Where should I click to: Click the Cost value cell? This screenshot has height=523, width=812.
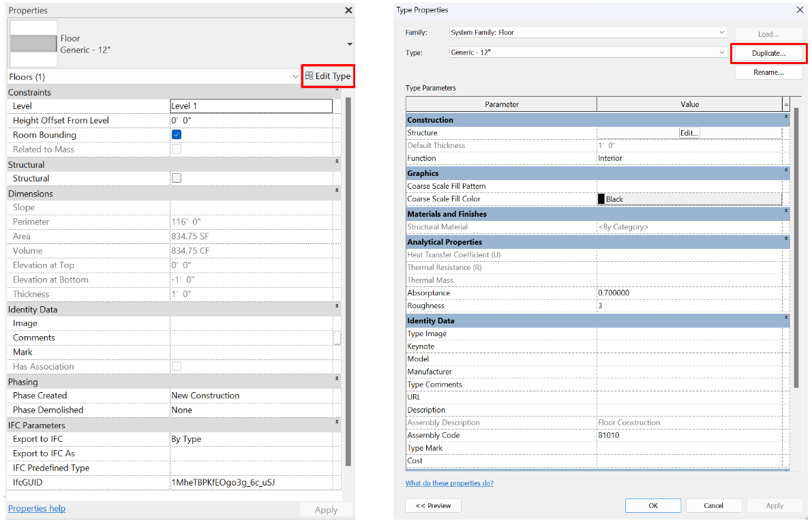(689, 461)
